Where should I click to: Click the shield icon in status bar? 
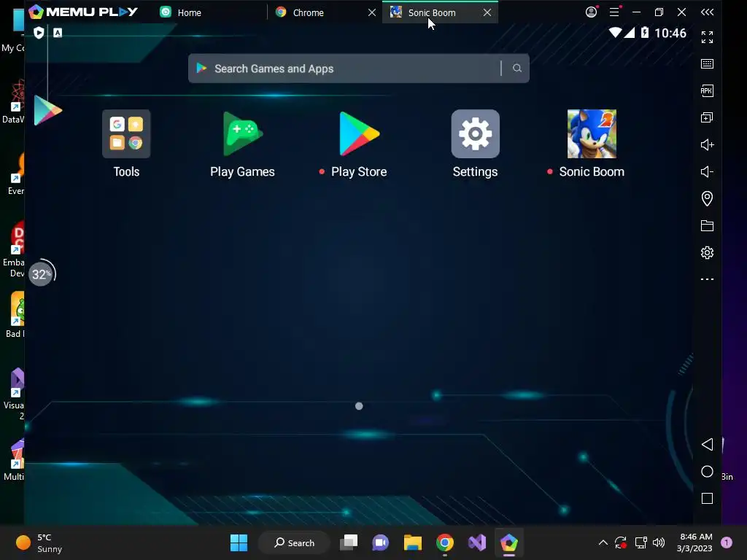[39, 32]
